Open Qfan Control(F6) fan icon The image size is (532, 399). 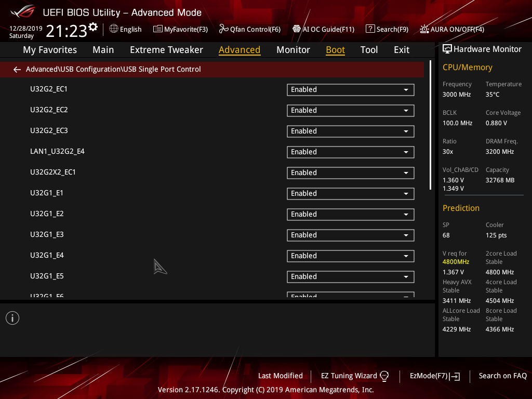tap(223, 29)
